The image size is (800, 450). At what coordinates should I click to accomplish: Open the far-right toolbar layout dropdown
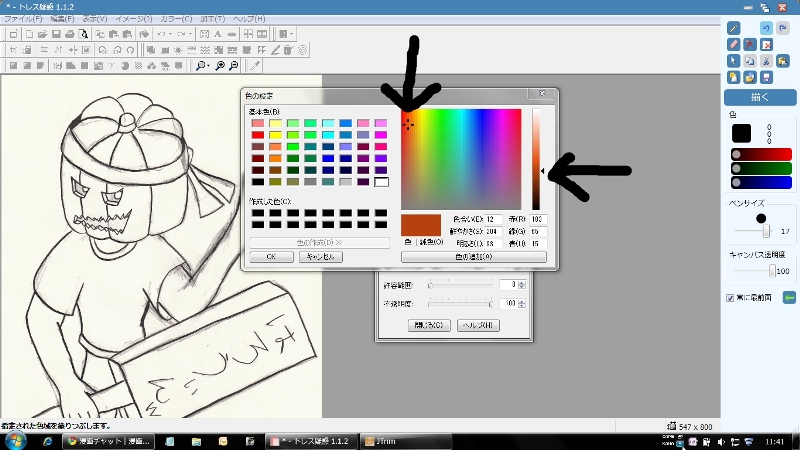pos(291,34)
